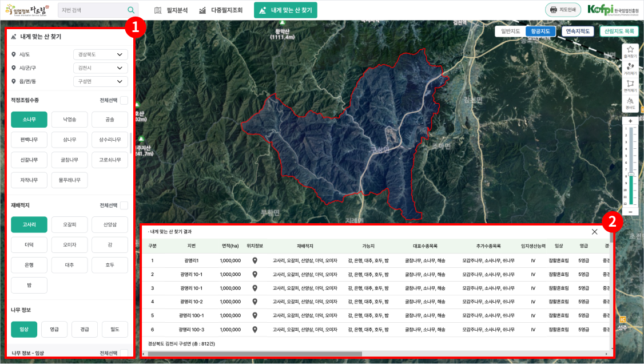Click location pin for row 광명리 100-1

pos(255,315)
